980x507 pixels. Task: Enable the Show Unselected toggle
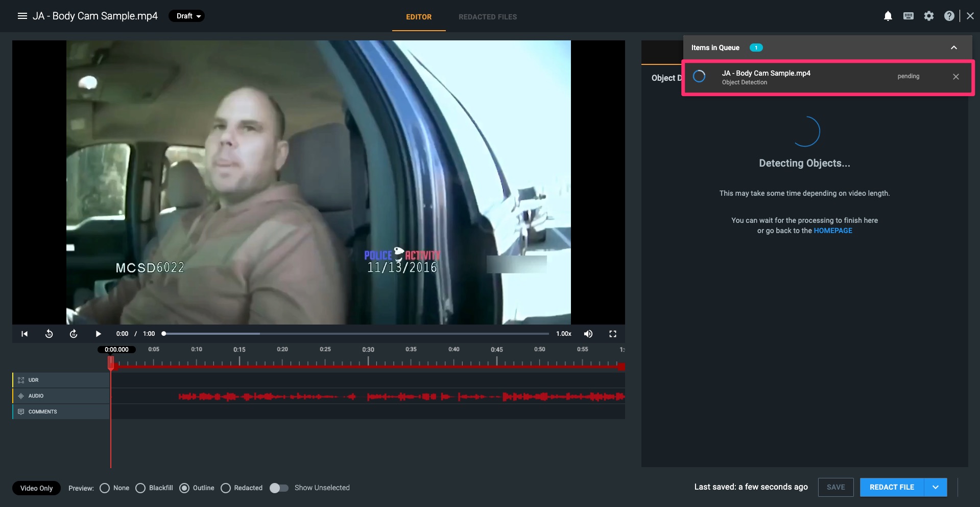[x=279, y=488]
